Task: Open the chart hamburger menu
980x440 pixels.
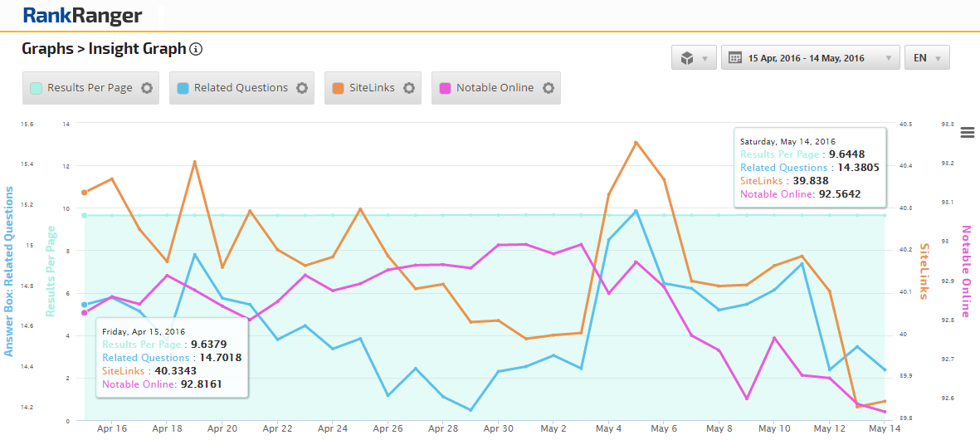Action: [967, 132]
